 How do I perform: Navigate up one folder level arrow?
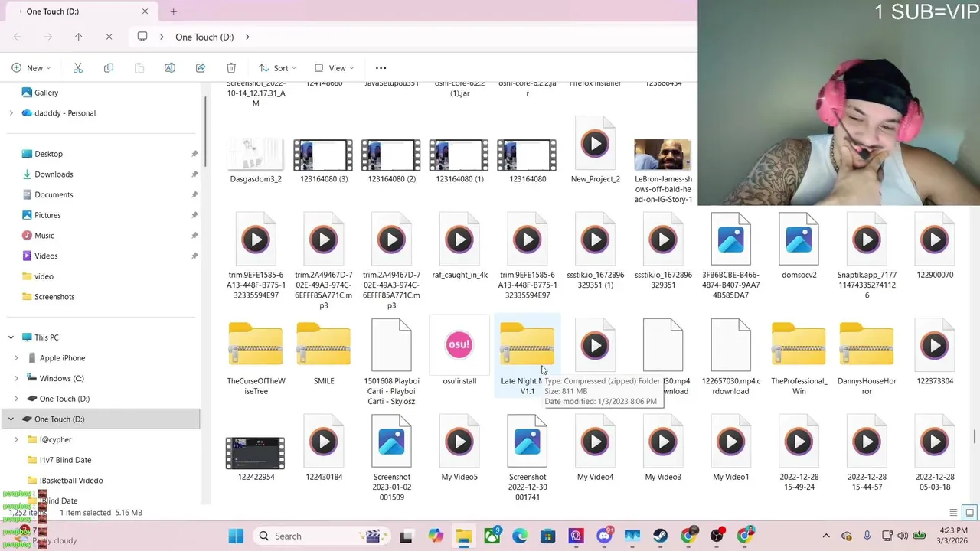tap(78, 37)
